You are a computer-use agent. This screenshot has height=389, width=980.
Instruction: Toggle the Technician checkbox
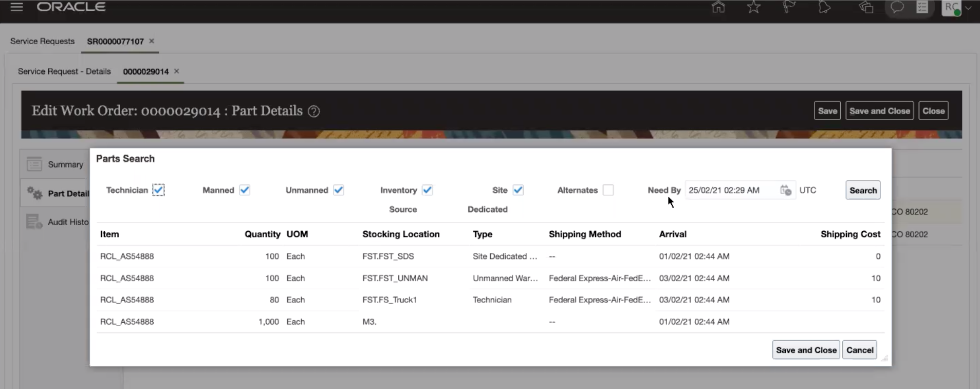pyautogui.click(x=158, y=190)
